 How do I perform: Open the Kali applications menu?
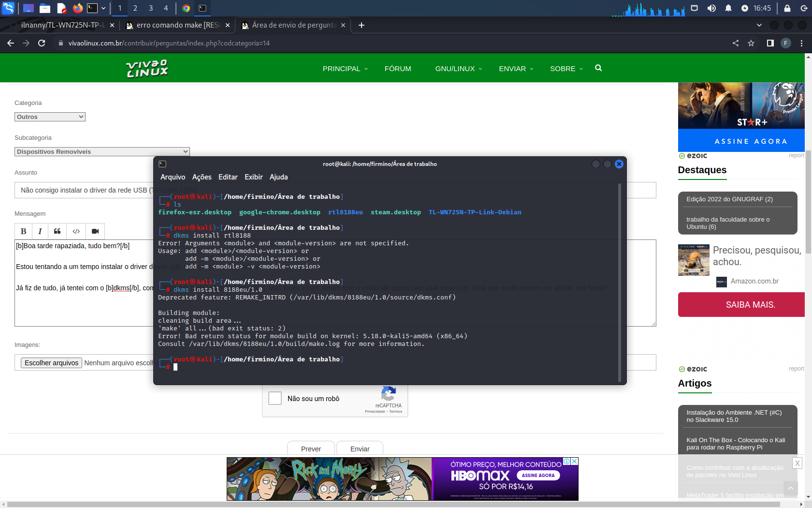(x=8, y=8)
